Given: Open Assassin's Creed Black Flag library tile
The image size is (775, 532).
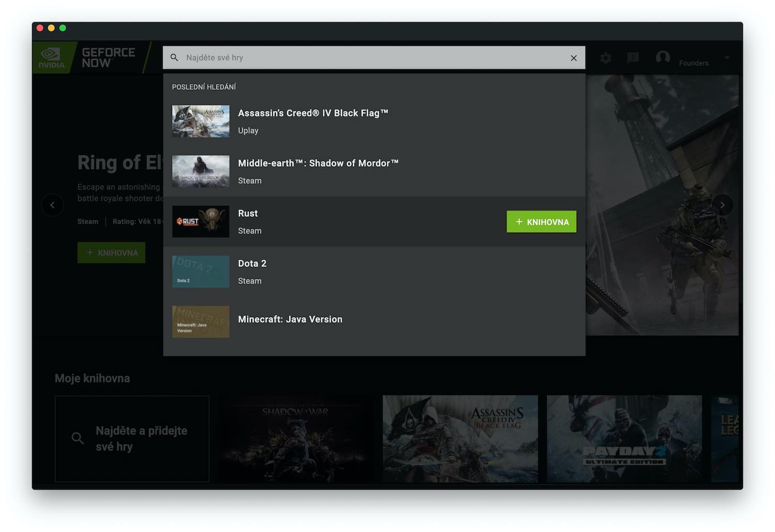Looking at the screenshot, I should 460,439.
